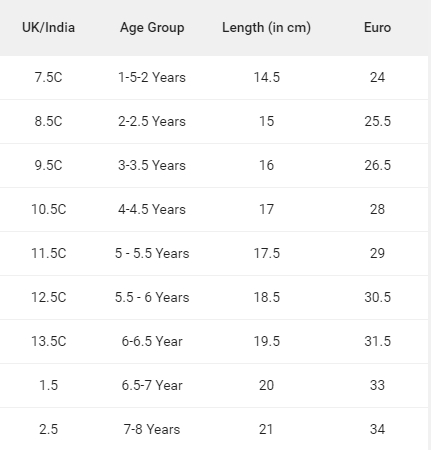The height and width of the screenshot is (450, 431).
Task: Select the 5.5 - 6 Years cell
Action: point(152,297)
